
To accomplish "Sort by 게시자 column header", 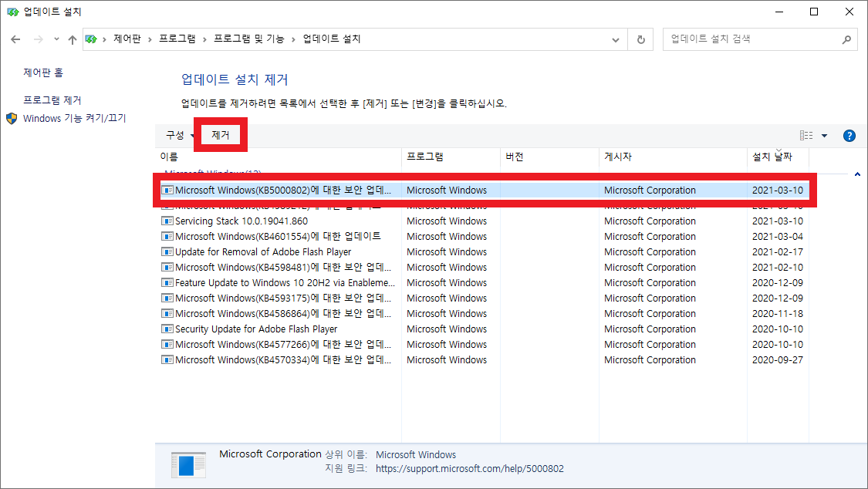I will point(673,157).
